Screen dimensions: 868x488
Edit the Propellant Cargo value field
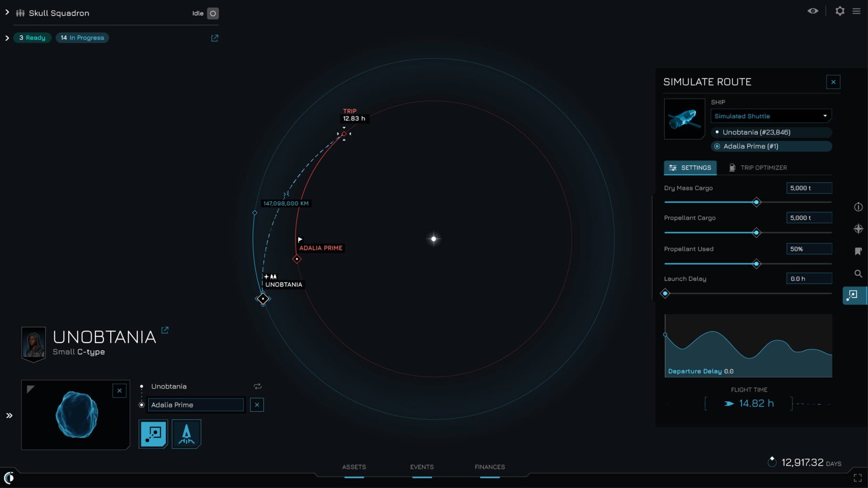point(809,218)
